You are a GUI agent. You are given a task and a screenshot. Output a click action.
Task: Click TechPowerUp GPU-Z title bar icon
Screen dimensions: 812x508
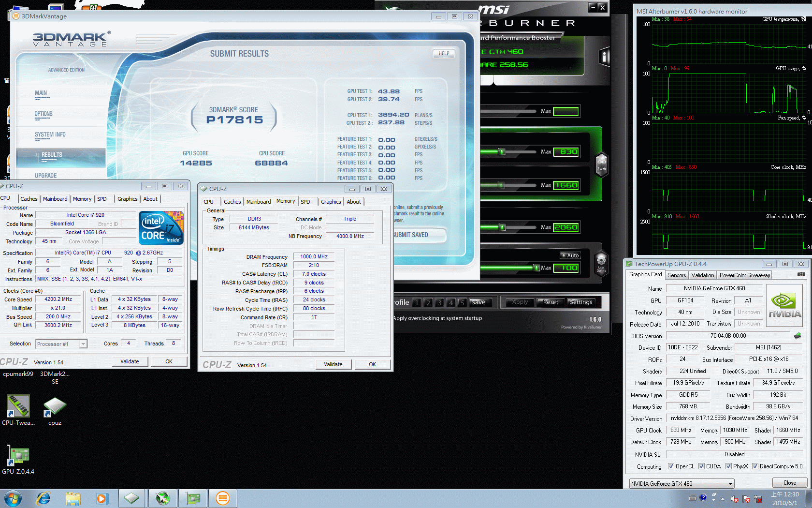coord(629,264)
